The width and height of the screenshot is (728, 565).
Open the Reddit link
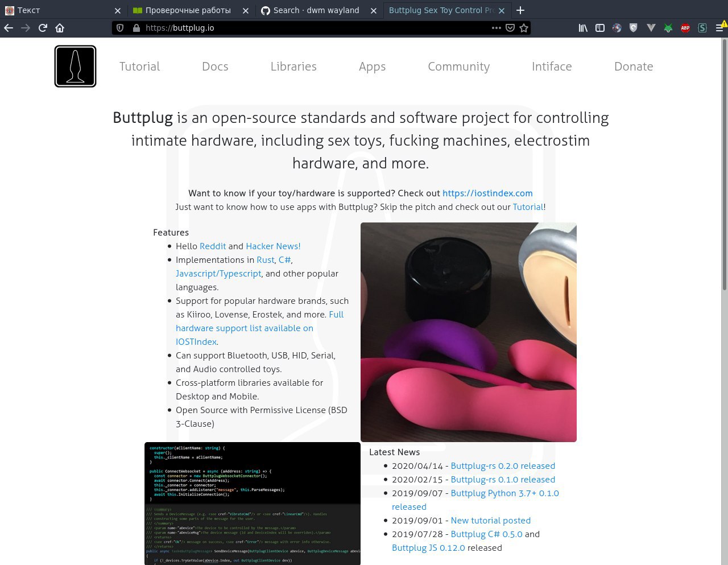click(x=213, y=246)
